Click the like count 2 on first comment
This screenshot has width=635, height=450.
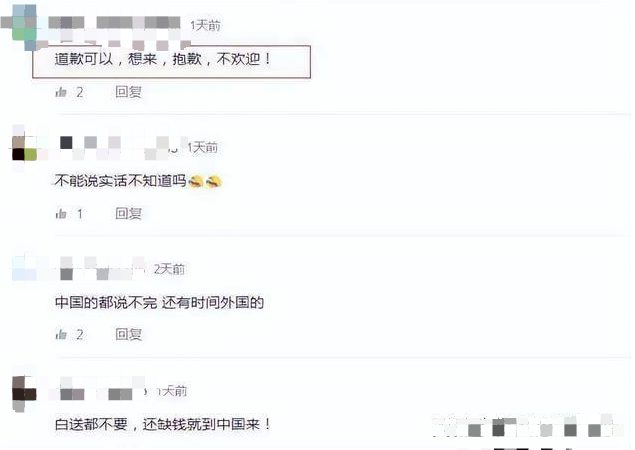tap(79, 92)
